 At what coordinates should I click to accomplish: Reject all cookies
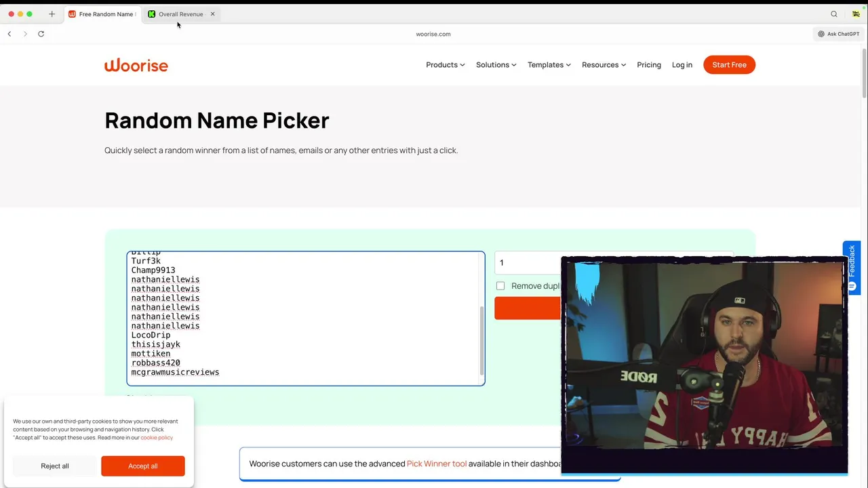point(55,466)
